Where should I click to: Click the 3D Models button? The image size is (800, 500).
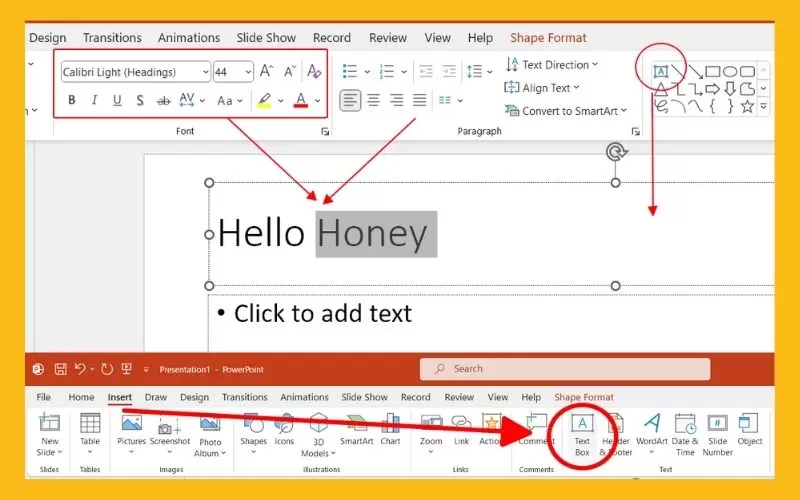tap(318, 435)
